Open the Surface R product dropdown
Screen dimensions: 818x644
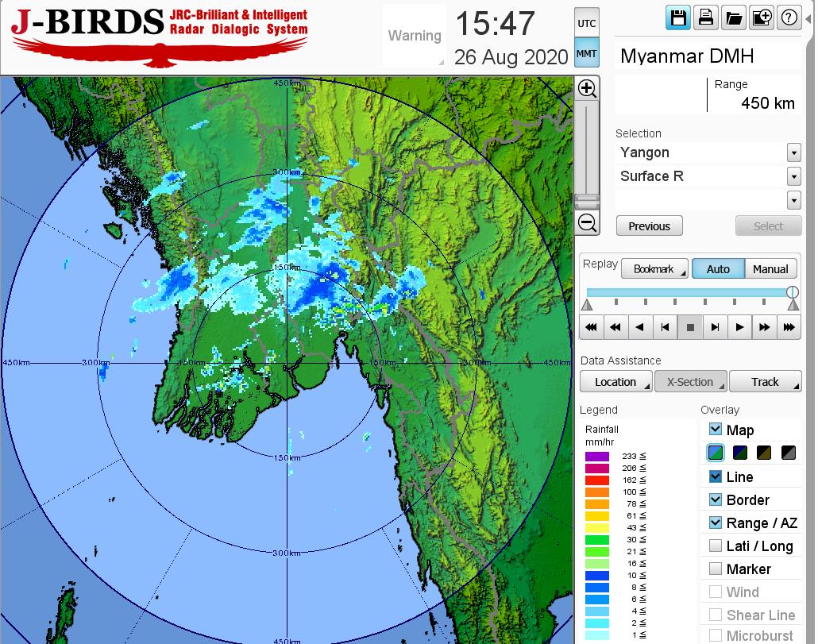coord(793,176)
